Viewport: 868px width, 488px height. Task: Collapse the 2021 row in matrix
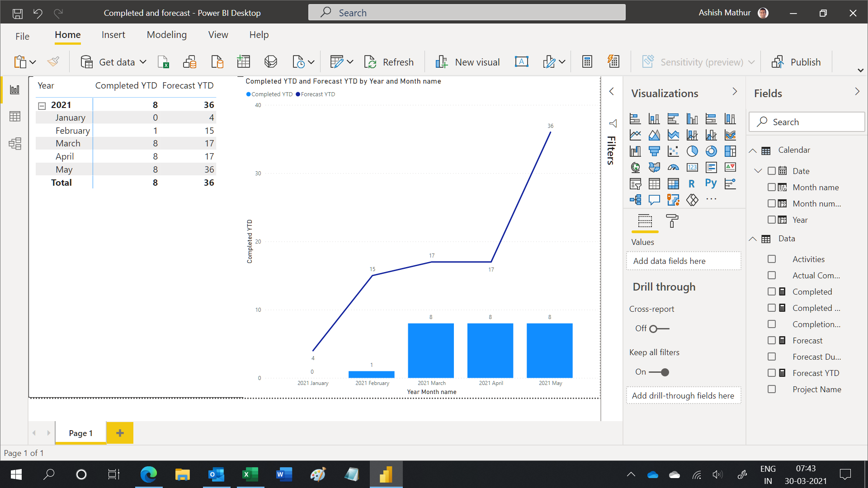tap(42, 106)
